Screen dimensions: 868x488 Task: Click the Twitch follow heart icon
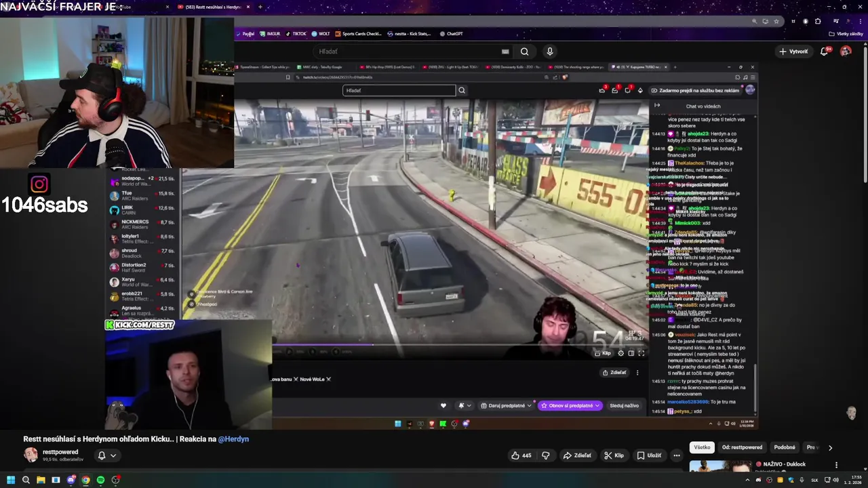pos(443,405)
